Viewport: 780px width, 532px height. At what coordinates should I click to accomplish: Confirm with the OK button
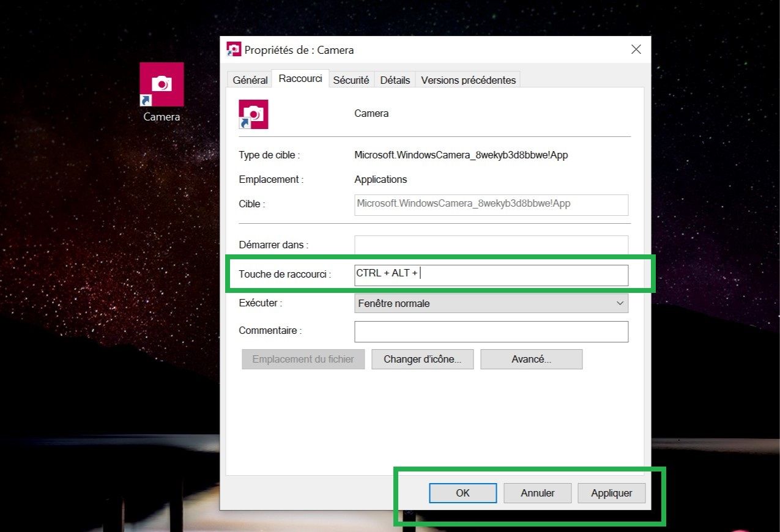pyautogui.click(x=462, y=493)
